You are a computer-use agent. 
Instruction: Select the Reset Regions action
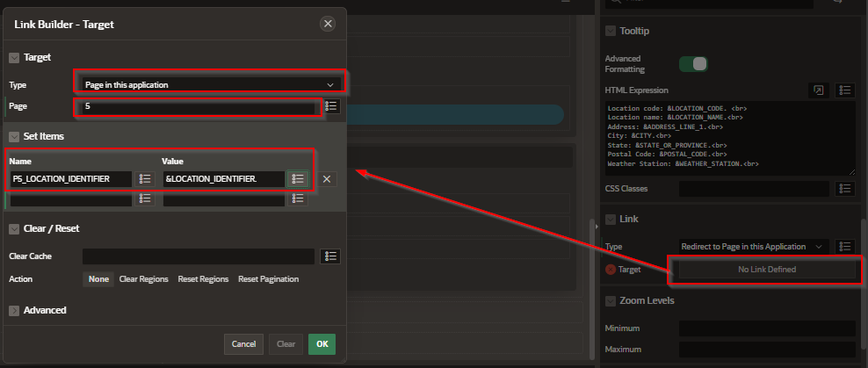(203, 279)
